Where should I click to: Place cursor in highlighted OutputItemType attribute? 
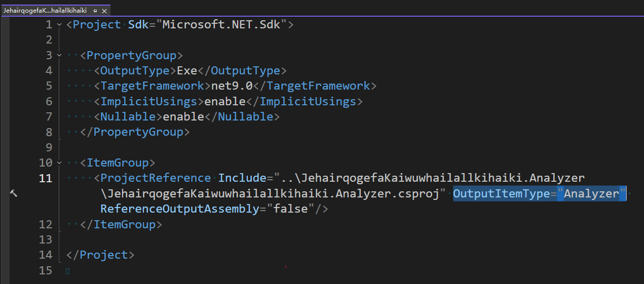[501, 193]
